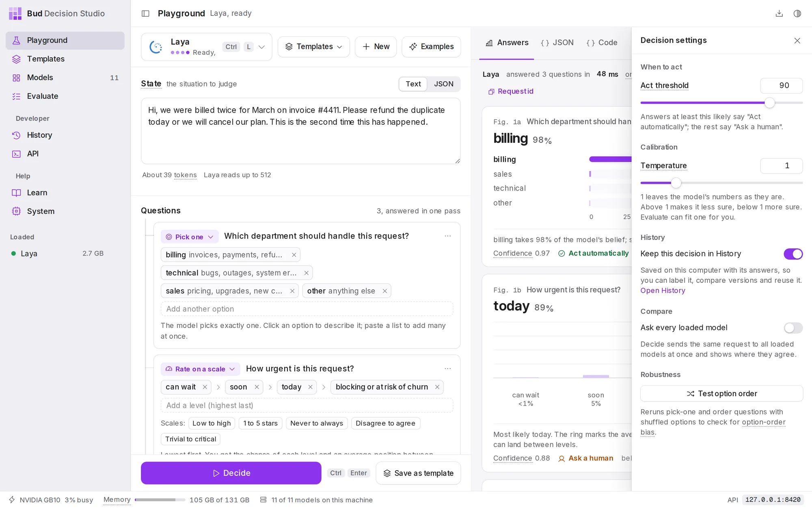The width and height of the screenshot is (812, 508).
Task: Expand the Laya model selector
Action: (x=207, y=47)
